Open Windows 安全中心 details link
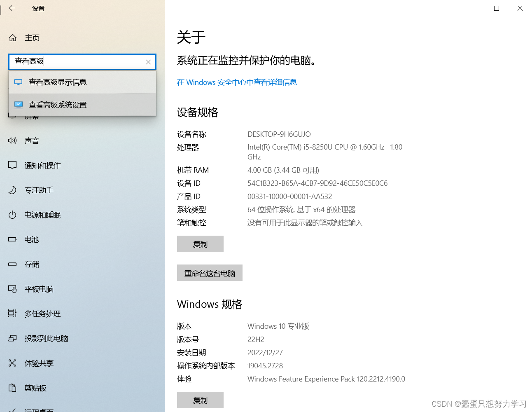This screenshot has height=412, width=532. click(237, 82)
